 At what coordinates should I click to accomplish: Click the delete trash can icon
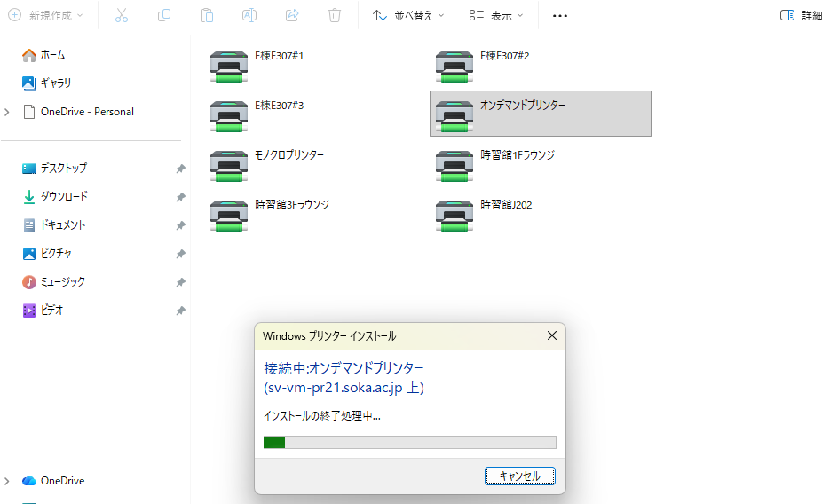[335, 15]
